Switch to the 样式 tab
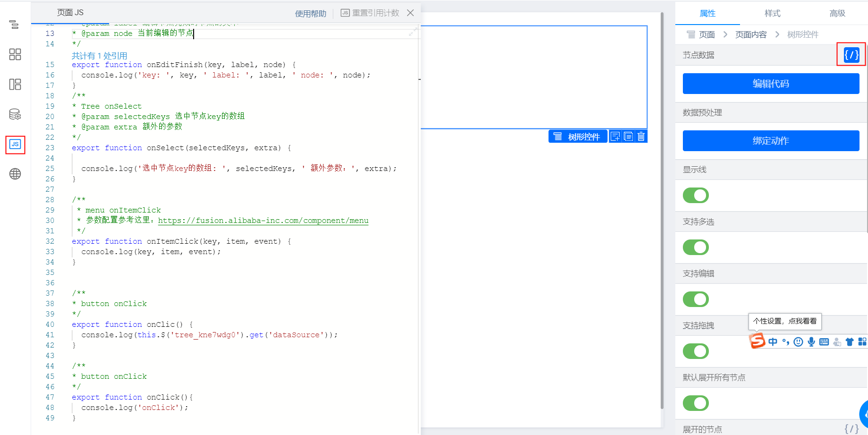The image size is (868, 435). (772, 13)
